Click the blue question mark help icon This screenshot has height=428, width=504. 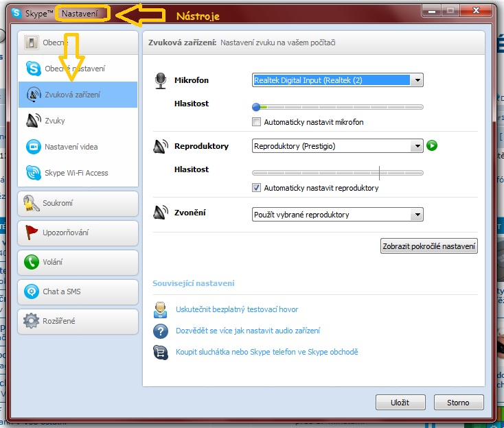[161, 331]
